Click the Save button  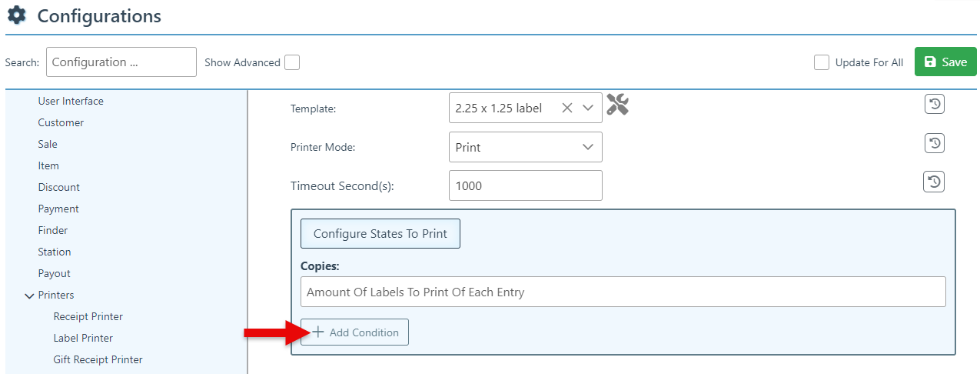[945, 62]
